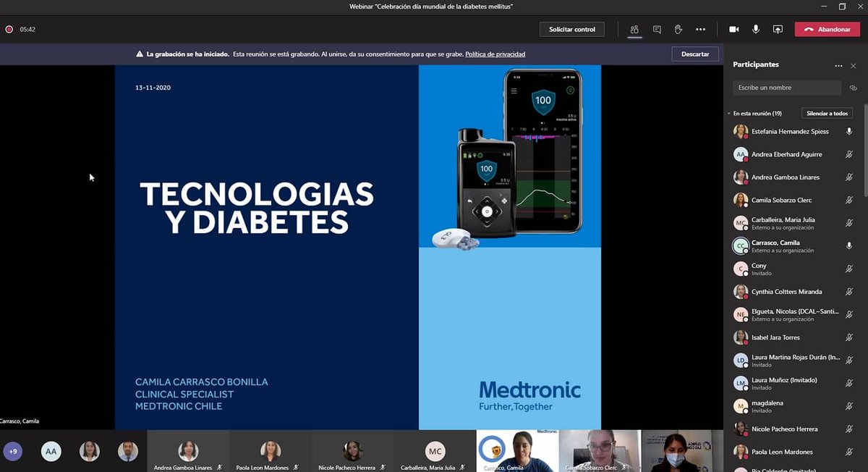
Task: Mute everyone with Silenciar a todos
Action: point(827,114)
